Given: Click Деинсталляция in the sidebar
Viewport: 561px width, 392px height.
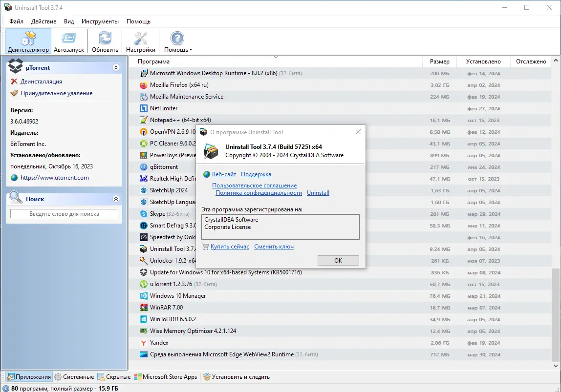Looking at the screenshot, I should click(x=41, y=82).
